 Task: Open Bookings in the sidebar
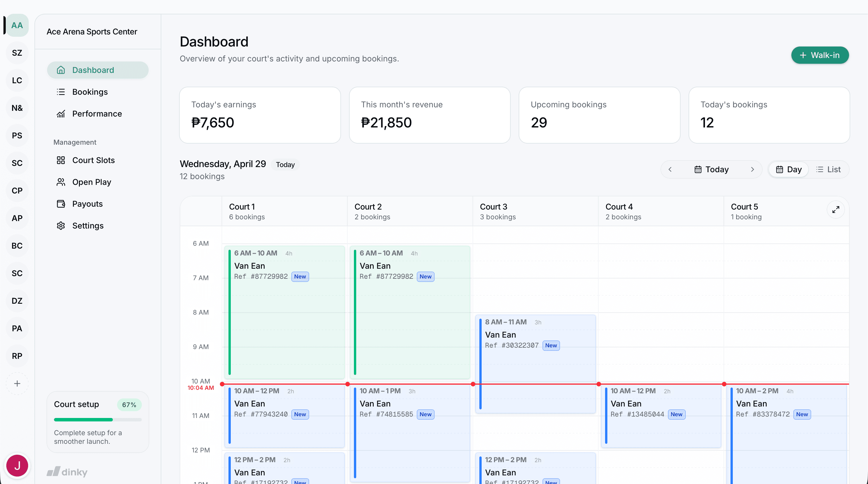[98, 92]
